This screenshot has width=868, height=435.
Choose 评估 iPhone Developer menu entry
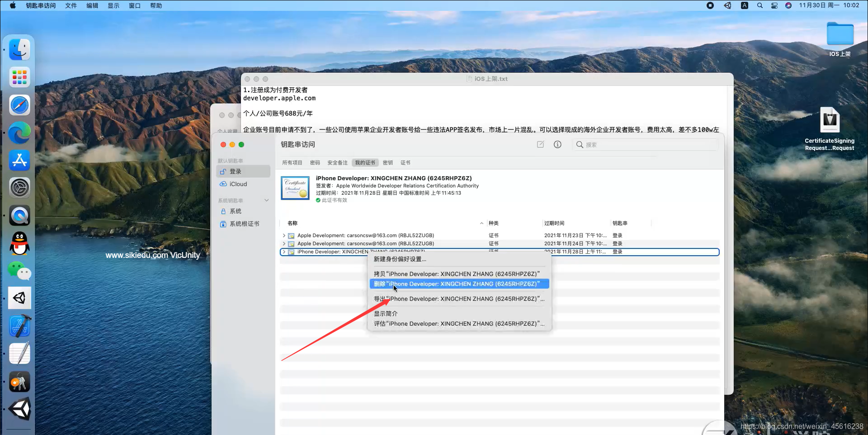[x=459, y=323]
